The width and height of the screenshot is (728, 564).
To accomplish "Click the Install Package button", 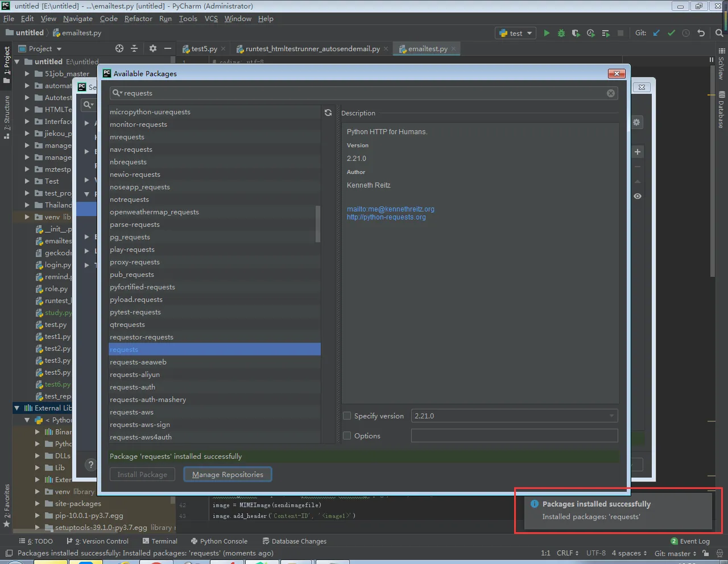I will 142,474.
